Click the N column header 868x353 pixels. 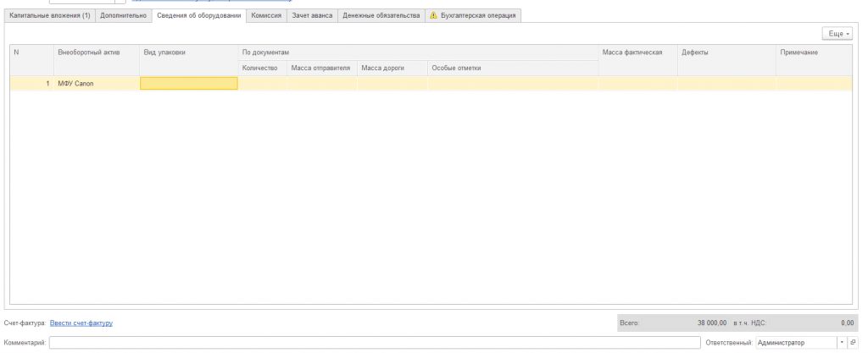pyautogui.click(x=32, y=60)
